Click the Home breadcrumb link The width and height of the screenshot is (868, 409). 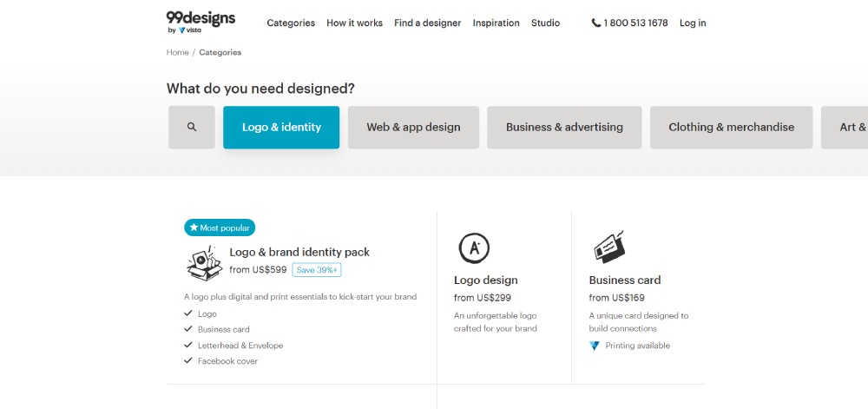(177, 53)
